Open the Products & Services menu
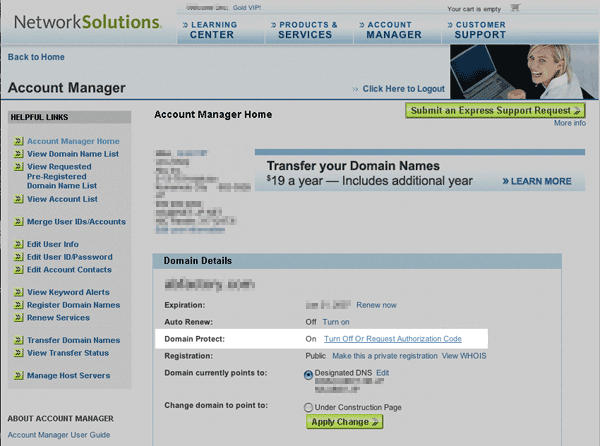 click(x=308, y=29)
